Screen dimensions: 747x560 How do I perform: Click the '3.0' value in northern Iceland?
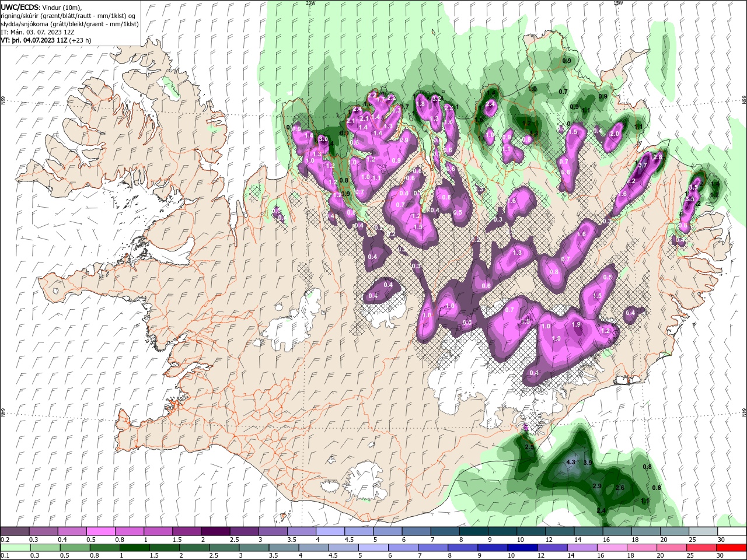[323, 140]
